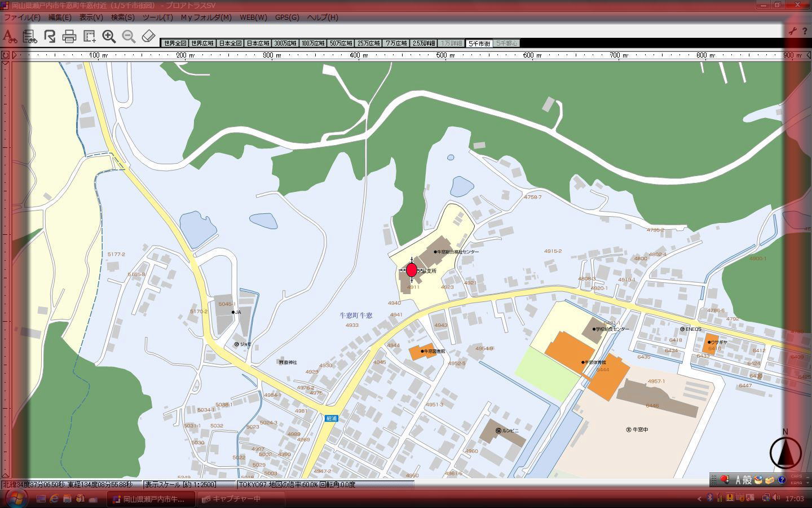Select the 2.5万詳細 scale level
Viewport: 812px width, 508px height.
pyautogui.click(x=423, y=43)
